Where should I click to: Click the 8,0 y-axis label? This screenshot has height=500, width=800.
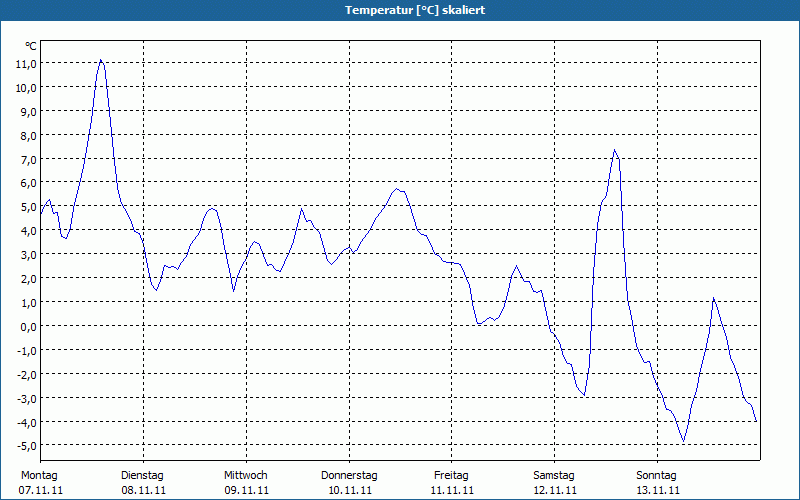[x=29, y=136]
